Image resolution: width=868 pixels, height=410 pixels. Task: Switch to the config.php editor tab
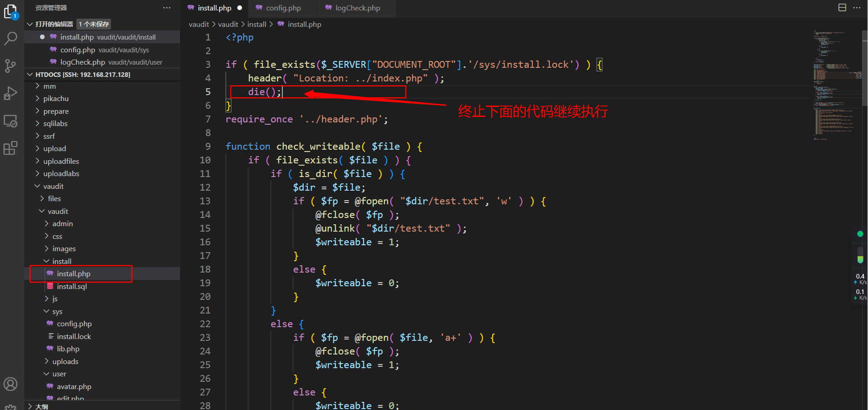(x=283, y=8)
